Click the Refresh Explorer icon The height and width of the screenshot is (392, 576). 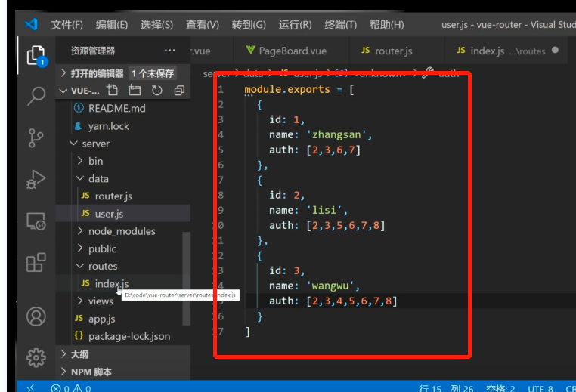coord(157,91)
